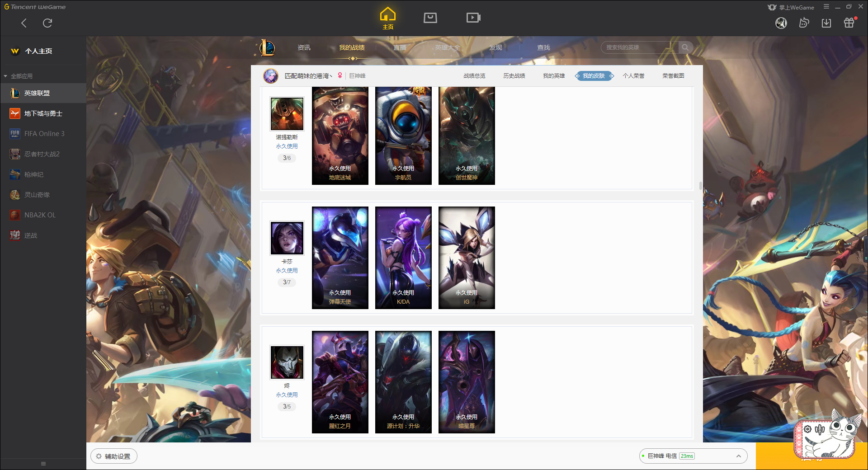Switch to the 个人荣誉 sub-tab
The image size is (868, 470).
[x=633, y=76]
